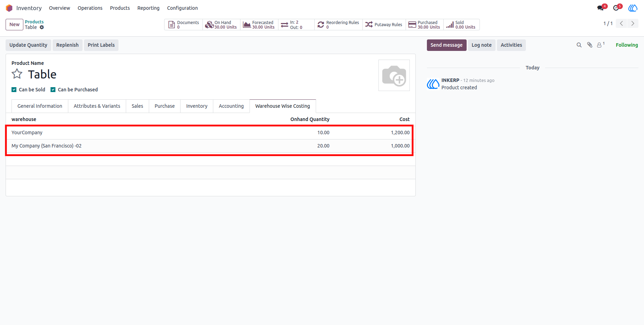Uncheck the Can be Purchased checkbox
Image resolution: width=644 pixels, height=325 pixels.
tap(53, 90)
